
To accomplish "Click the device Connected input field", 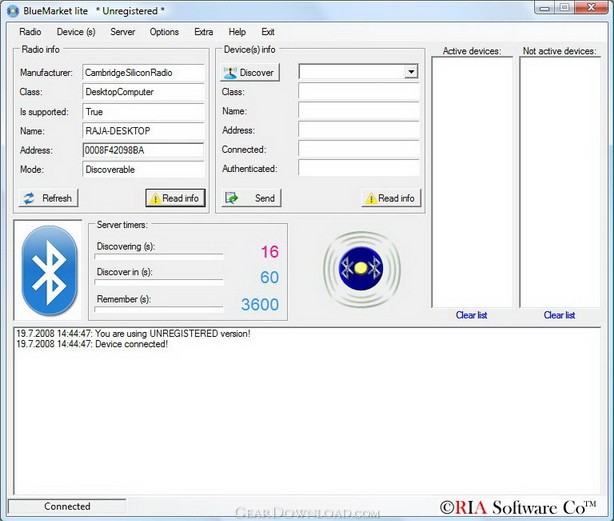I will [359, 149].
